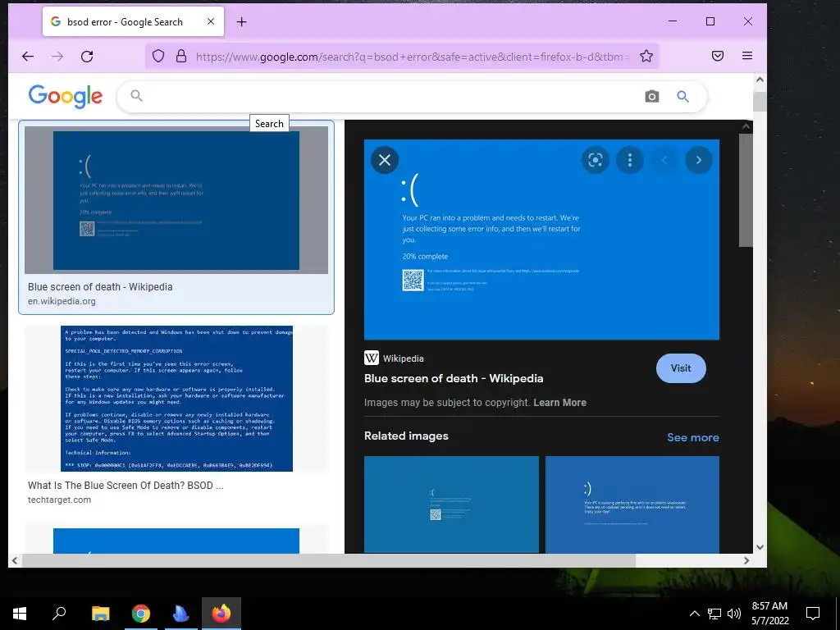The image size is (840, 630).
Task: Open the network status tray icon
Action: (x=714, y=614)
